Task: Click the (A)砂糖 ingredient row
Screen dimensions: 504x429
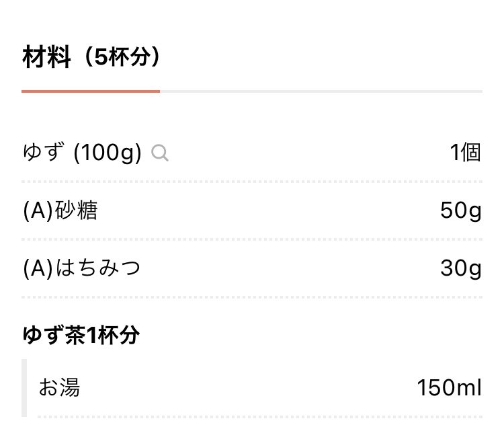Action: pos(252,210)
